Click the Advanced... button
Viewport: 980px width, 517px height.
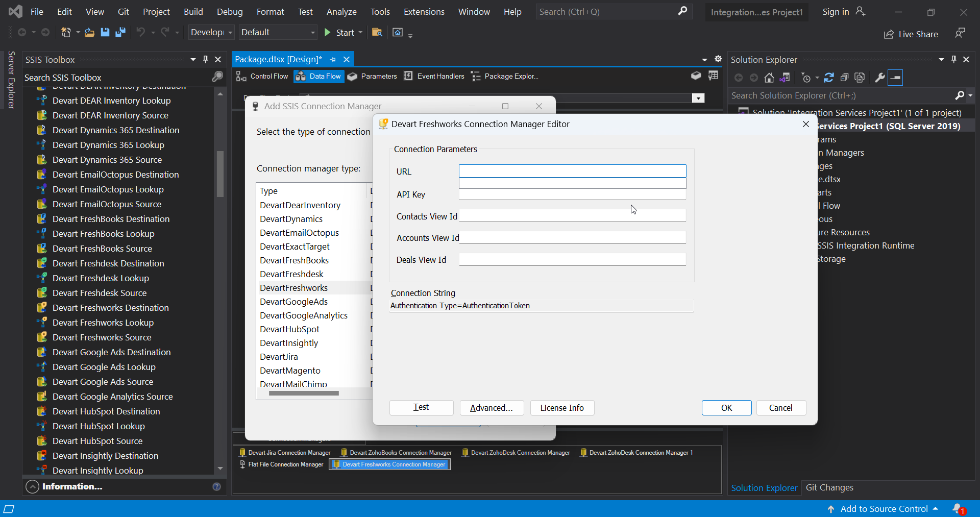pyautogui.click(x=492, y=407)
